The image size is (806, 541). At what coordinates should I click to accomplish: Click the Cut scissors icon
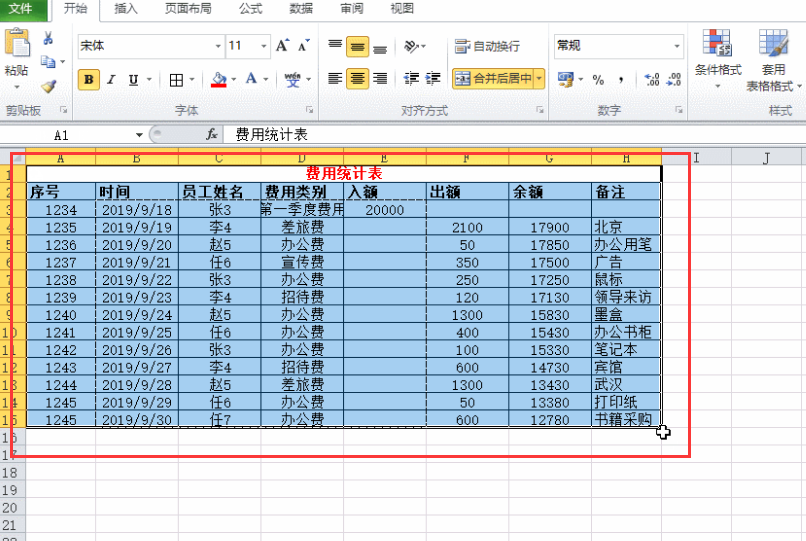48,38
